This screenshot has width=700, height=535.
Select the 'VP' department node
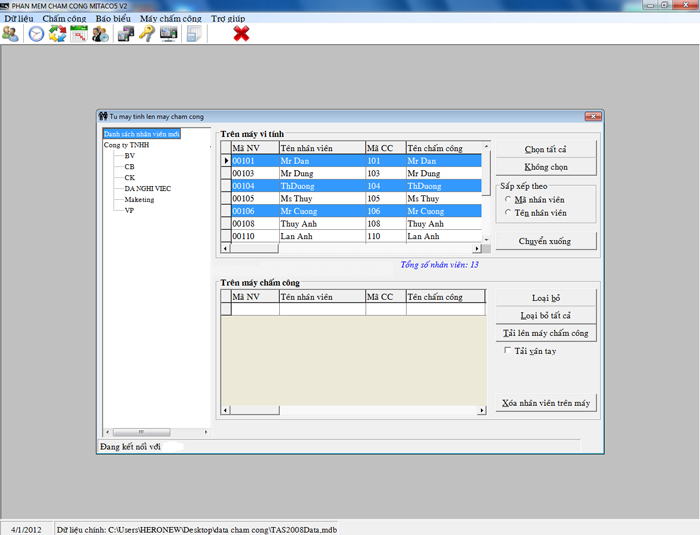click(129, 210)
